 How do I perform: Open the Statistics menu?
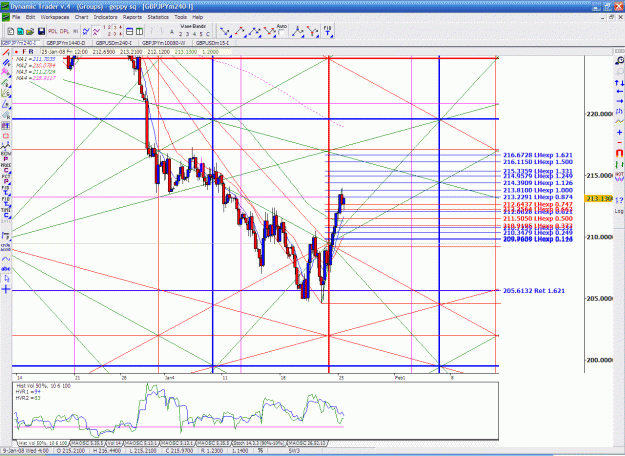(158, 17)
